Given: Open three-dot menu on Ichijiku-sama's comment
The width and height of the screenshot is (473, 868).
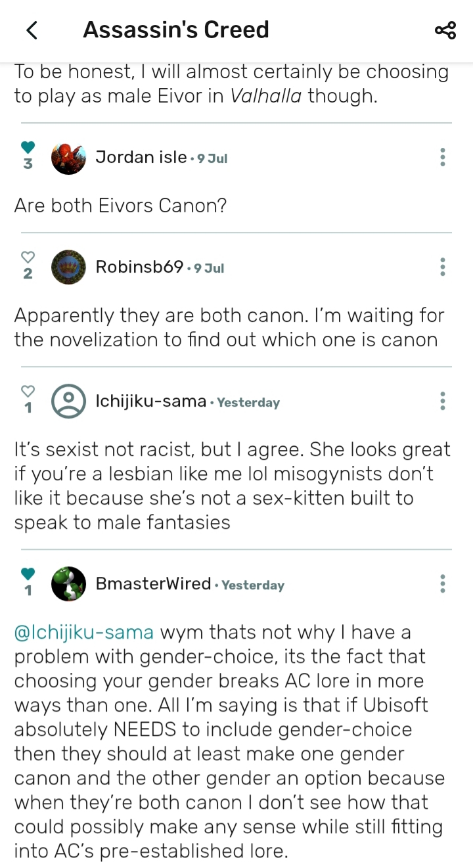Looking at the screenshot, I should (443, 401).
